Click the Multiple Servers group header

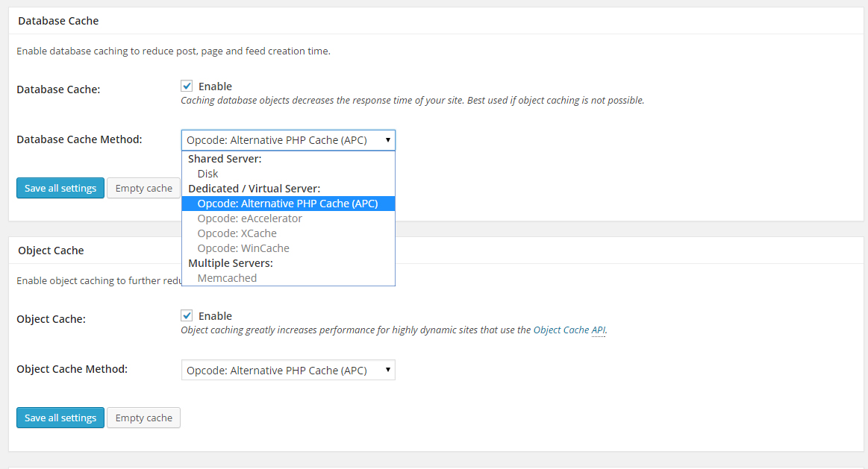tap(230, 263)
